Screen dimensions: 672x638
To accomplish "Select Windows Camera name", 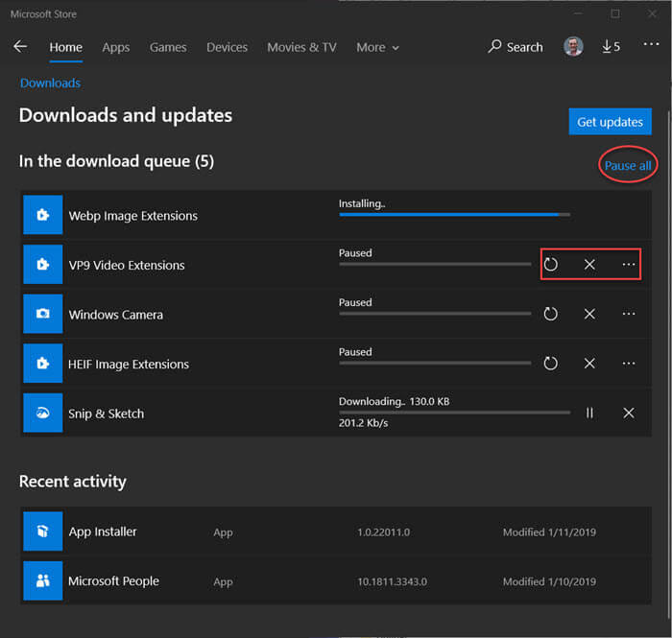I will (x=116, y=315).
